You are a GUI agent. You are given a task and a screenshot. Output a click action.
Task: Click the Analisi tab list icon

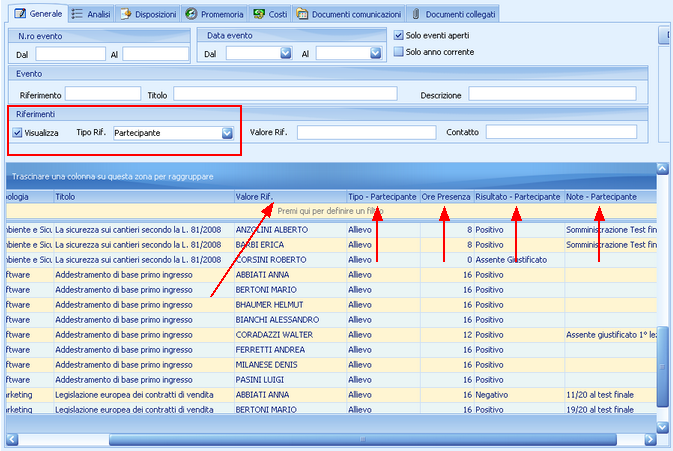click(x=78, y=14)
